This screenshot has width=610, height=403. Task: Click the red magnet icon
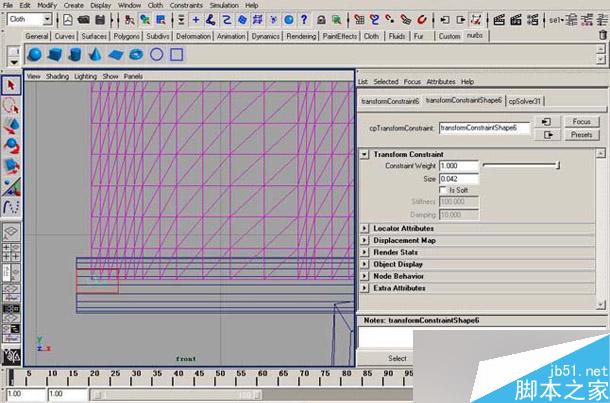pos(422,19)
